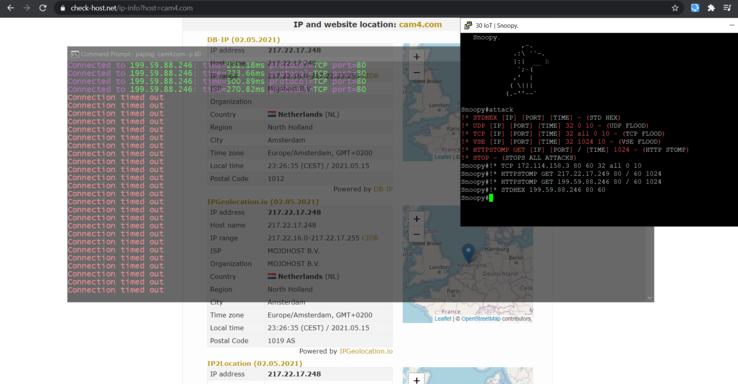Image resolution: width=738 pixels, height=384 pixels.
Task: Go back using the browser back arrow
Action: [x=10, y=8]
